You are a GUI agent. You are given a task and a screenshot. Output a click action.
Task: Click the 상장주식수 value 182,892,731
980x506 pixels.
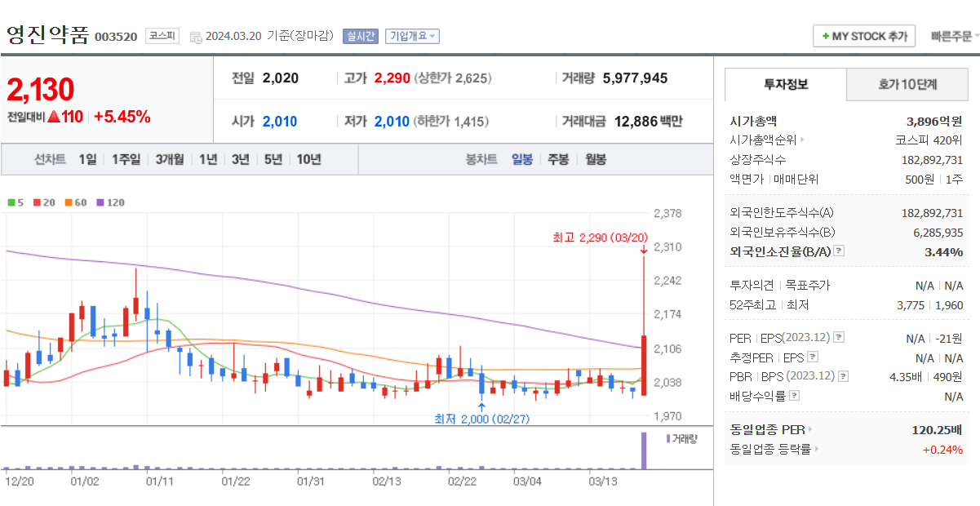[x=932, y=160]
